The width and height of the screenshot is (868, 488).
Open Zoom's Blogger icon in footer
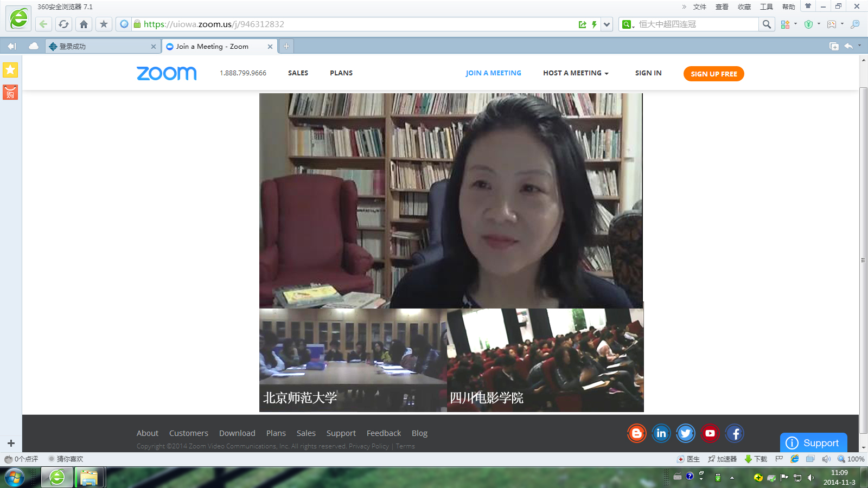(636, 433)
